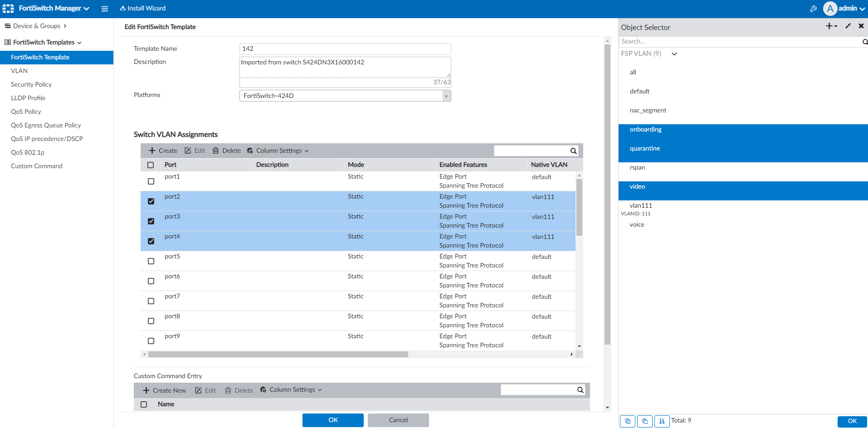Open the plus create-new menu in Object Selector

pos(831,26)
